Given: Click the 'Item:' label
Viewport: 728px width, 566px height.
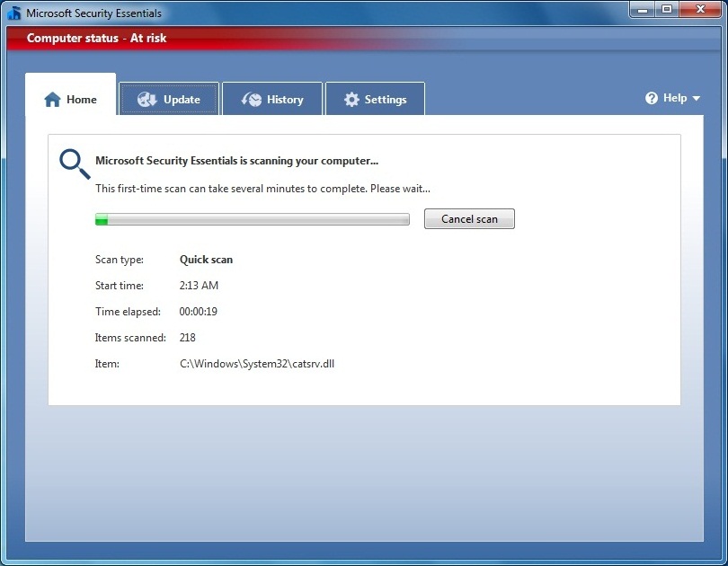Looking at the screenshot, I should [x=107, y=364].
